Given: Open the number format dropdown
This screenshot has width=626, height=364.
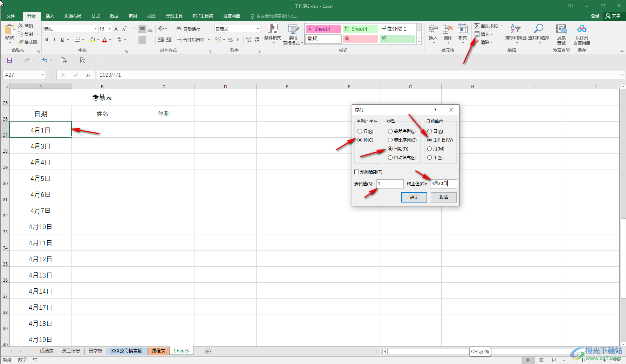Looking at the screenshot, I should (258, 29).
